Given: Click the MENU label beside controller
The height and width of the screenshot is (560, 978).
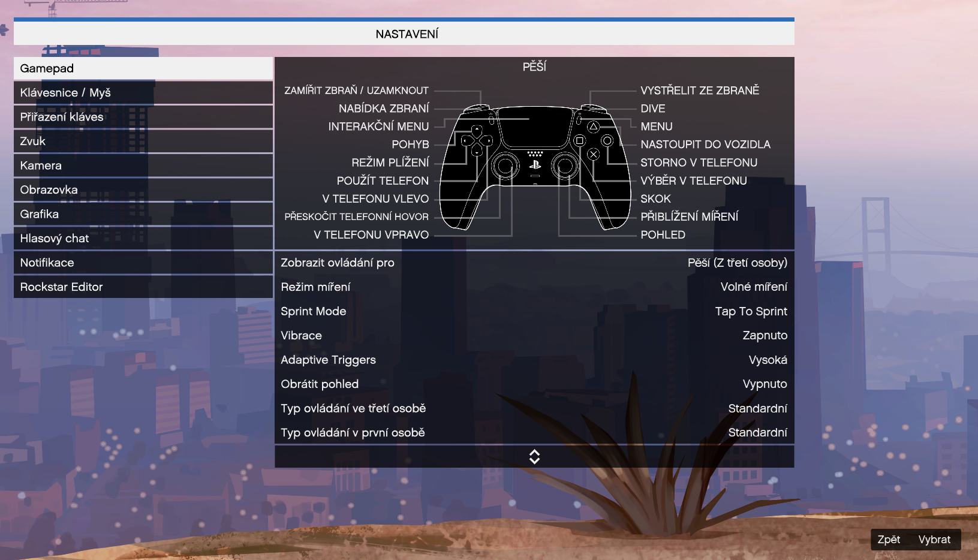Looking at the screenshot, I should (x=657, y=127).
